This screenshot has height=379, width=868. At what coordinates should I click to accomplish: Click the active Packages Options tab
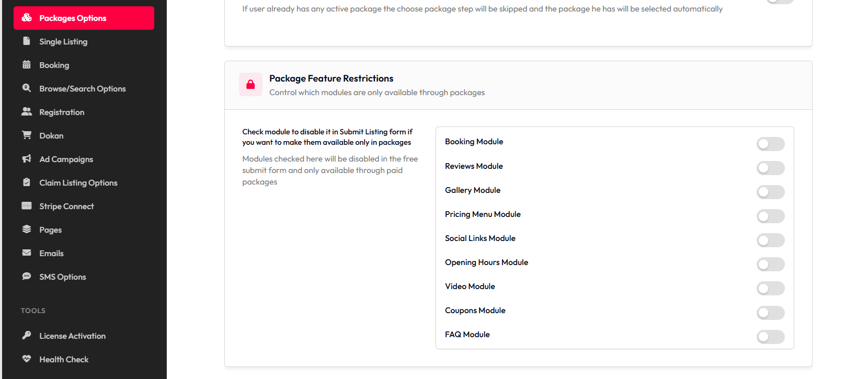click(x=84, y=18)
